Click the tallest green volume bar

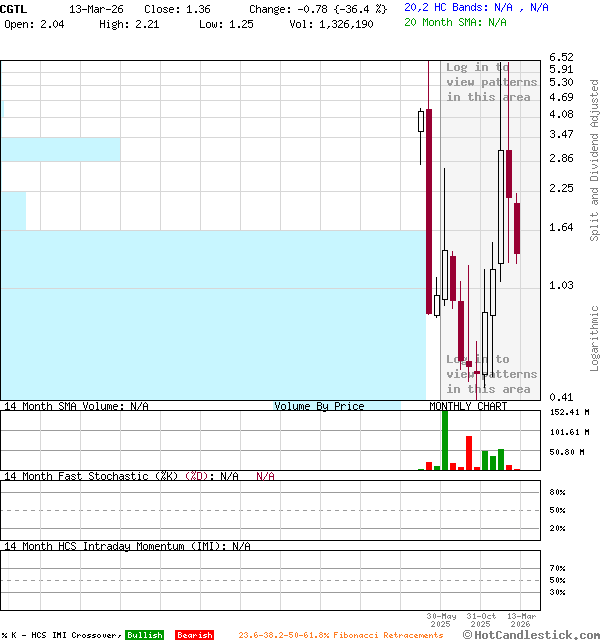click(x=445, y=440)
